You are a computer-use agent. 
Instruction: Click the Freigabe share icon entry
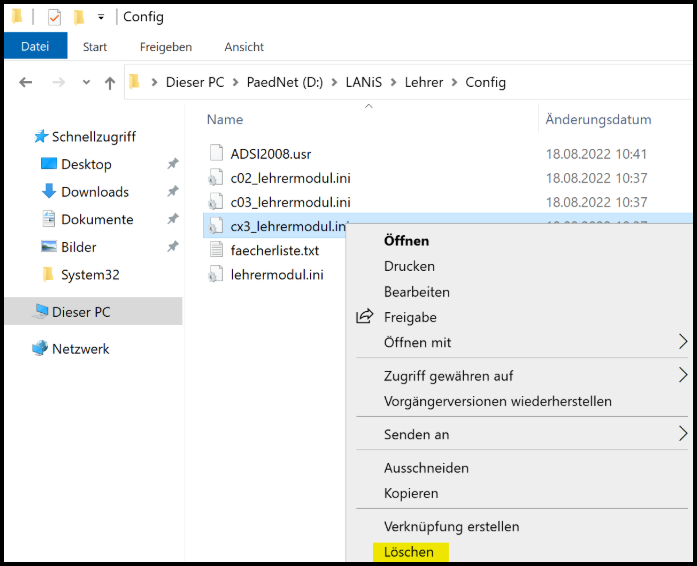click(x=364, y=317)
